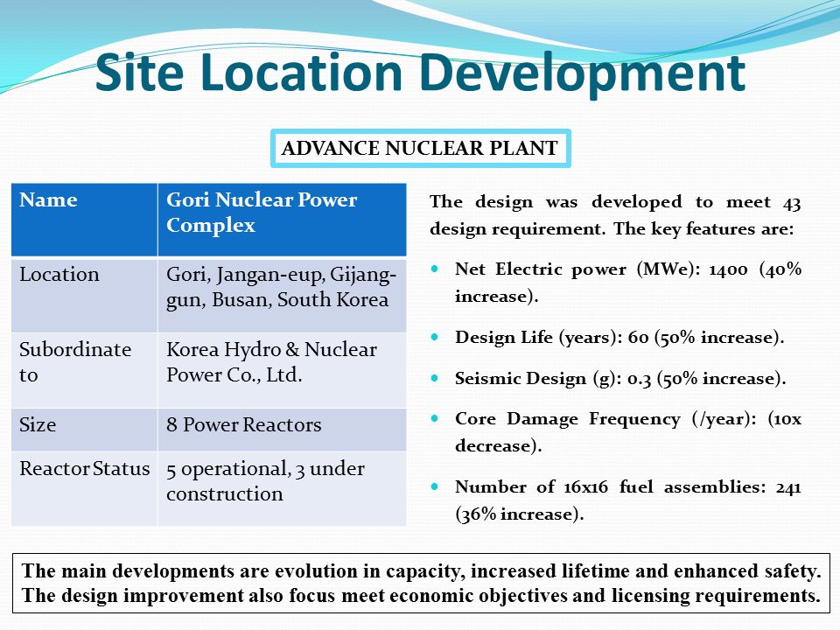Select the 'Subordinate to' table cell
Viewport: 840px width, 630px height.
[x=85, y=371]
